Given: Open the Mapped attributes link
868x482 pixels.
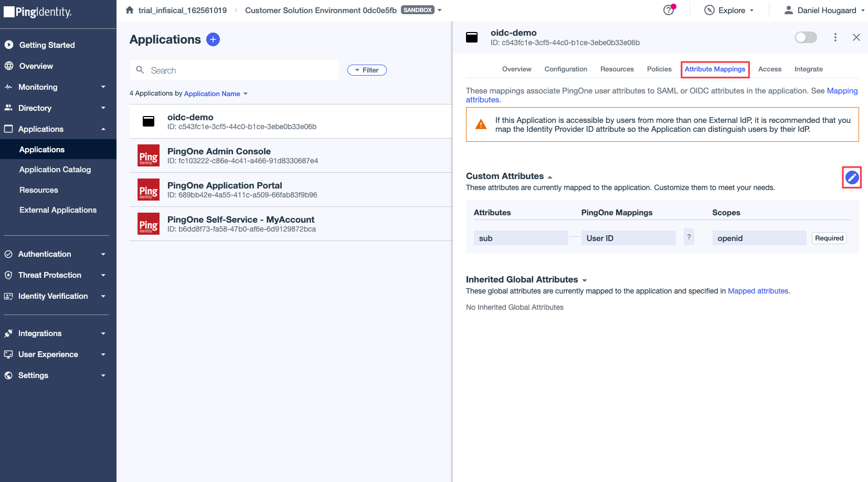Looking at the screenshot, I should coord(759,291).
